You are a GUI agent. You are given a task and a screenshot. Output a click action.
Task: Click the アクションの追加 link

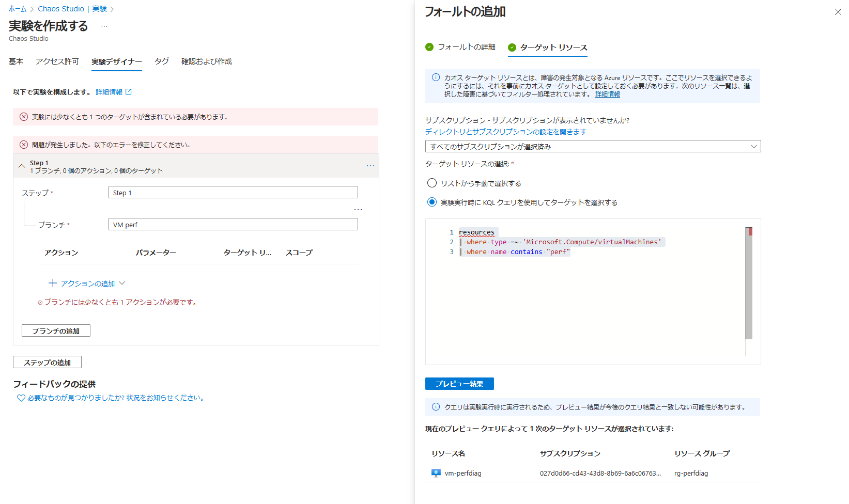pyautogui.click(x=88, y=283)
